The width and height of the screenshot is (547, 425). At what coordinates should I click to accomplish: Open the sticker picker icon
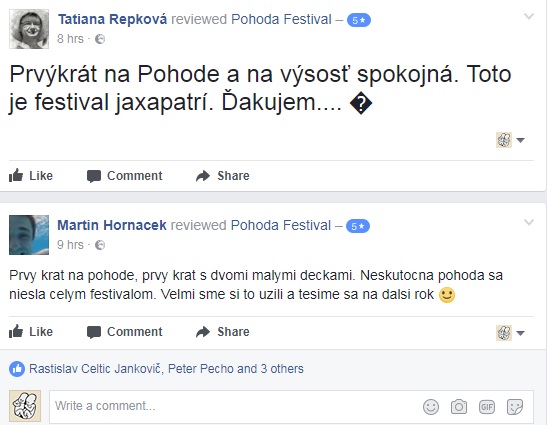[515, 407]
